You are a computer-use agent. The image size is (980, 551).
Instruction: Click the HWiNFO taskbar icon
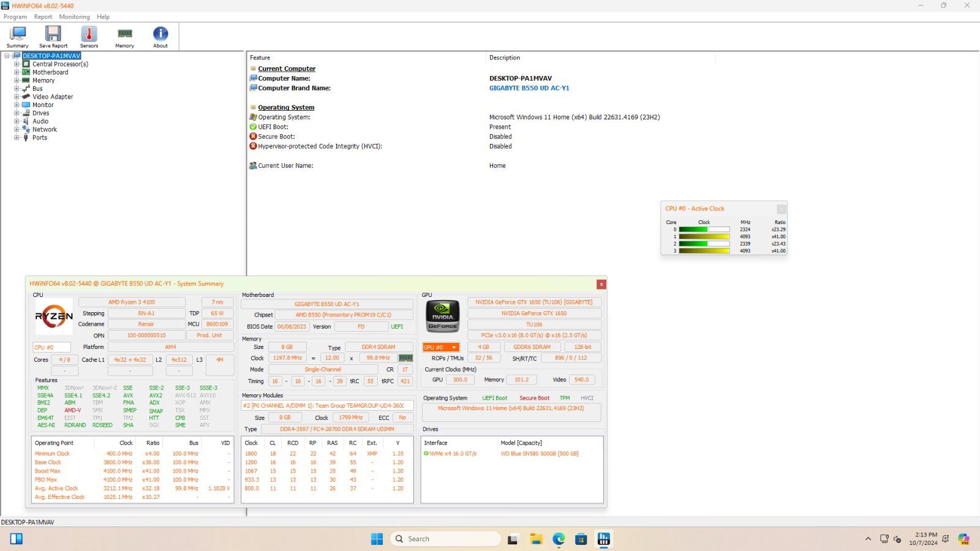[604, 539]
